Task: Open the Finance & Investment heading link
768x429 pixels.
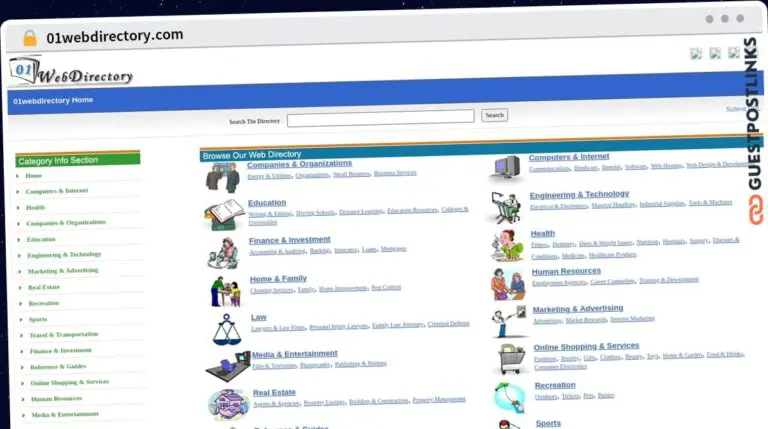Action: 290,240
